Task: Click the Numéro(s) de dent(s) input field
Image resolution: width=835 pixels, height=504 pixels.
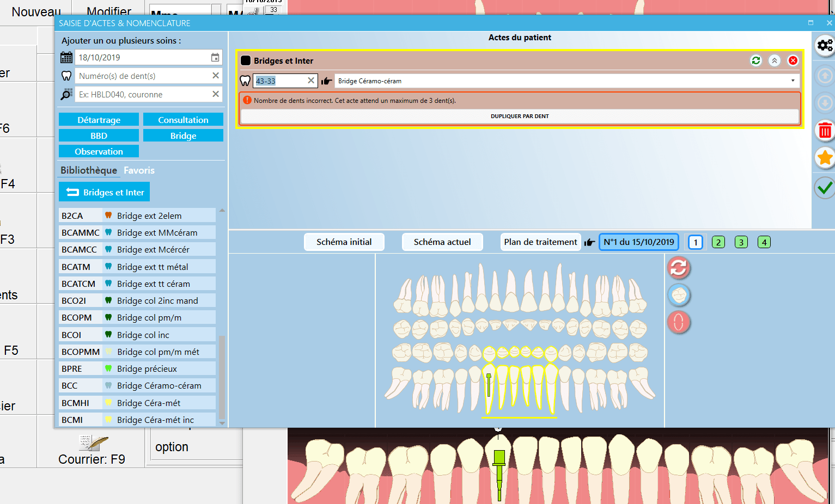Action: [143, 76]
